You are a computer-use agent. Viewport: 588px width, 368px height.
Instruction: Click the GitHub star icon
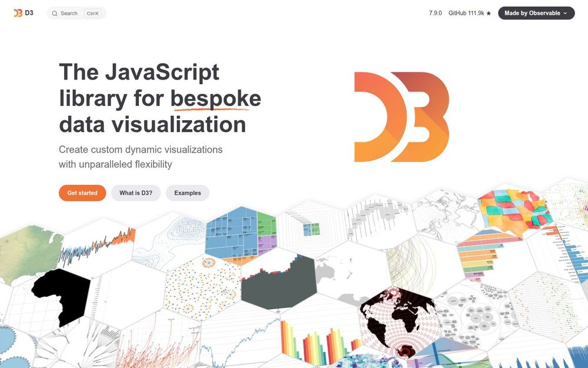click(x=489, y=14)
